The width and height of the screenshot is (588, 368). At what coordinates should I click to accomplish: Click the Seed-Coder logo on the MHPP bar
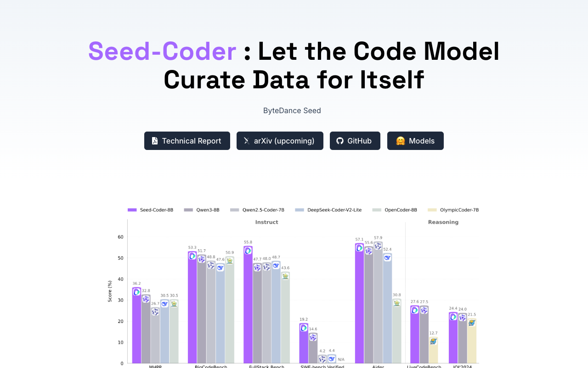136,292
